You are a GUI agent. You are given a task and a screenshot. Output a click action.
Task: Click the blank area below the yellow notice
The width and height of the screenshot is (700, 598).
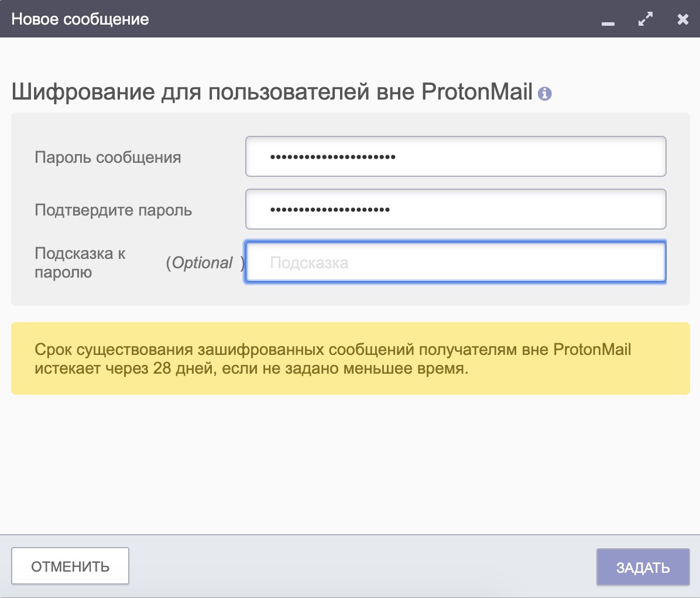coord(350,463)
